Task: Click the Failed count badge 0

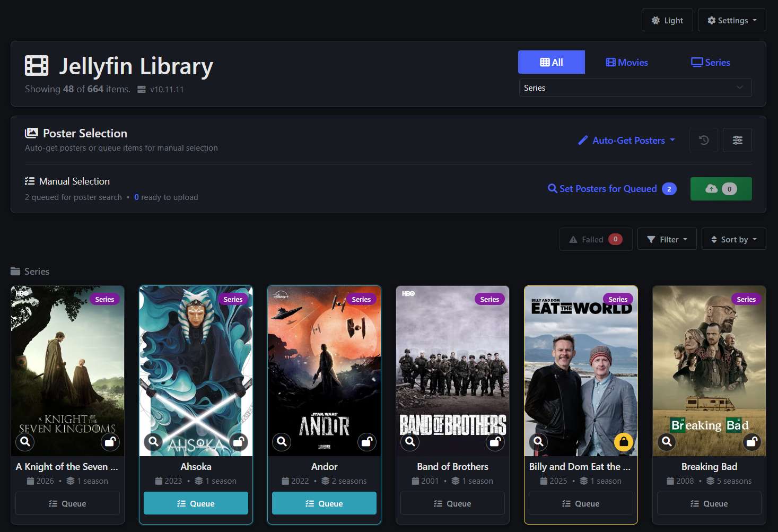Action: click(615, 239)
